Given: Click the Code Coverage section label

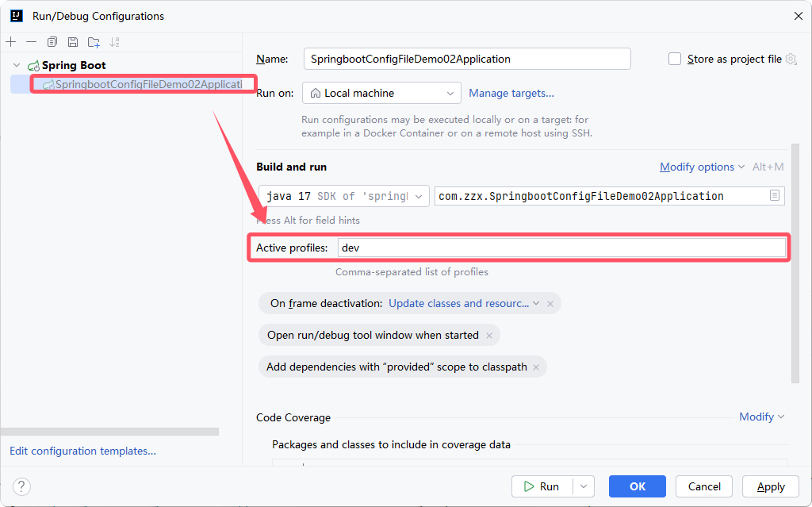Looking at the screenshot, I should coord(293,417).
